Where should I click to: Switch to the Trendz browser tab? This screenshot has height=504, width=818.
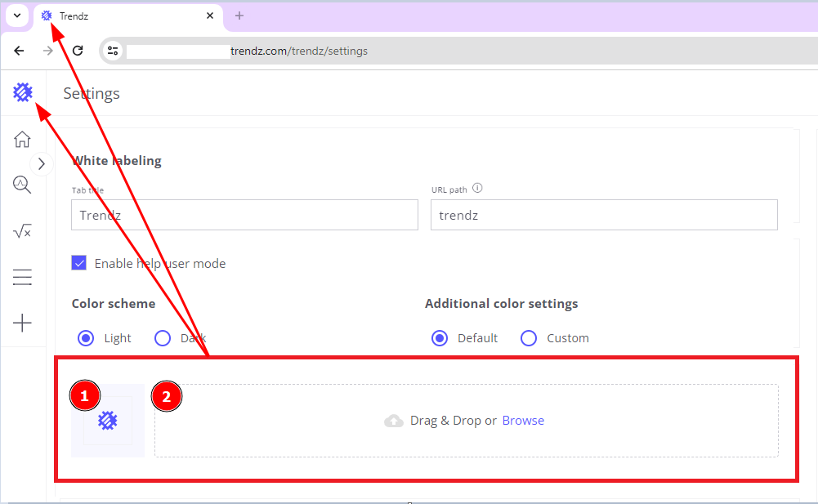123,16
